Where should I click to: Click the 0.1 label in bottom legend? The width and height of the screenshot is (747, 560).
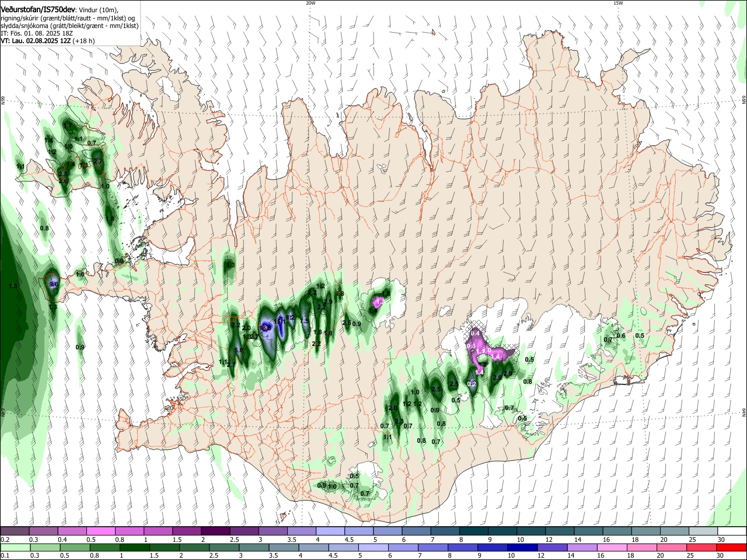pyautogui.click(x=5, y=556)
